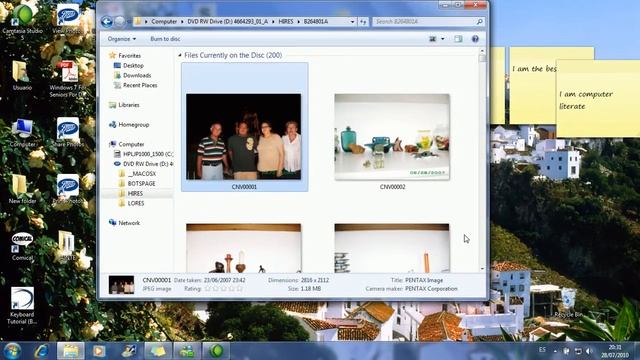
Task: Select Desktop under Favorites
Action: coord(133,65)
